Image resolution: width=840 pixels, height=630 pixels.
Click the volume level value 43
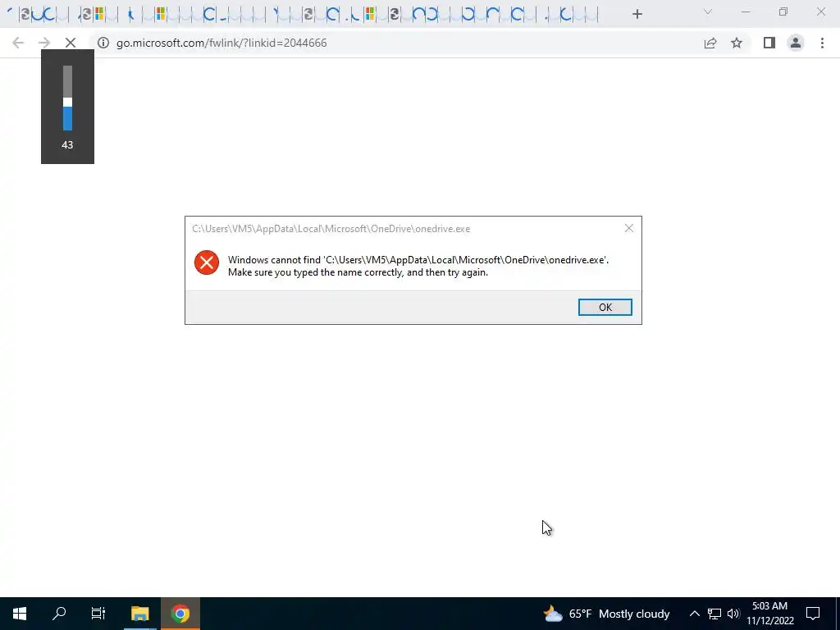[67, 145]
